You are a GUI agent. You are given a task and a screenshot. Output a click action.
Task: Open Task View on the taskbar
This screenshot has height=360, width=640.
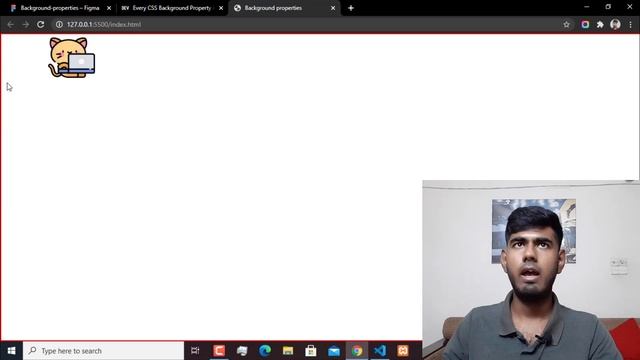point(195,351)
